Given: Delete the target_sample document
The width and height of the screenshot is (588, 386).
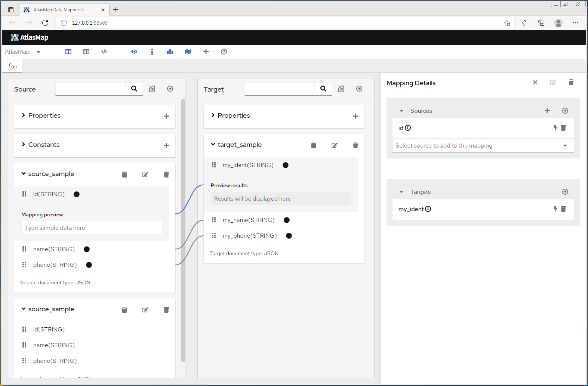Looking at the screenshot, I should click(355, 145).
